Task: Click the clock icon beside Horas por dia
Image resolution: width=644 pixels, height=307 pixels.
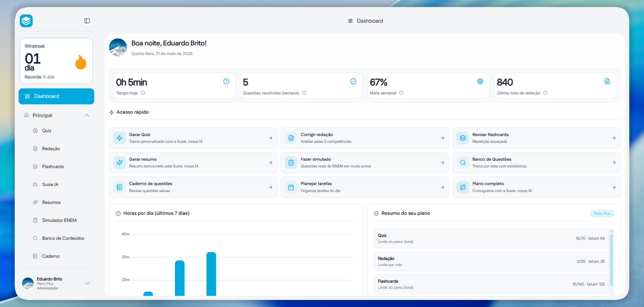Action: point(118,213)
